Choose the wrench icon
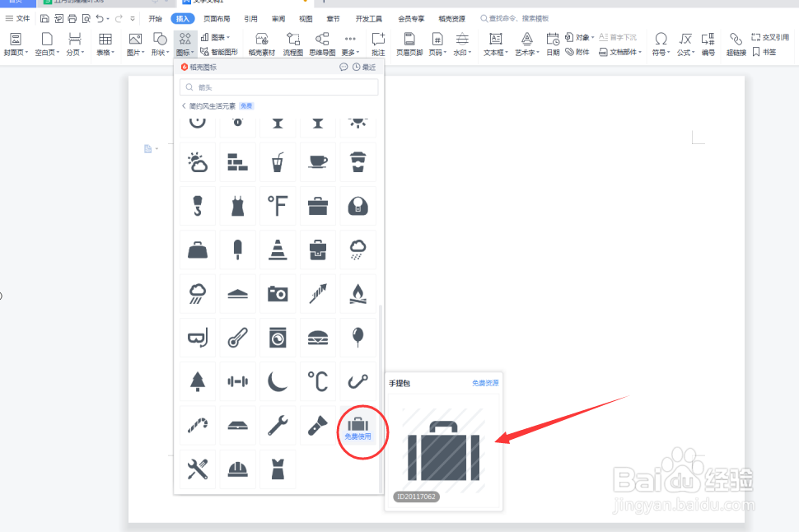The width and height of the screenshot is (799, 532). (x=278, y=426)
